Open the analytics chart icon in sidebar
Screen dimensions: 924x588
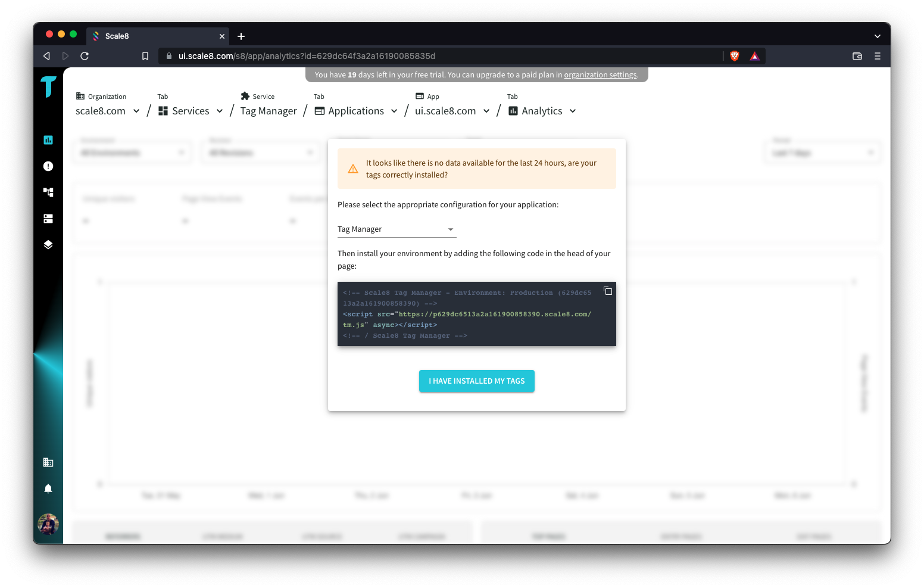point(48,140)
